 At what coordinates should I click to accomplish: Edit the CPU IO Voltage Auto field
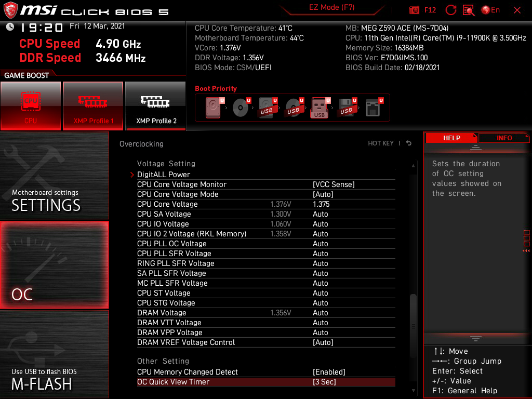(x=320, y=224)
